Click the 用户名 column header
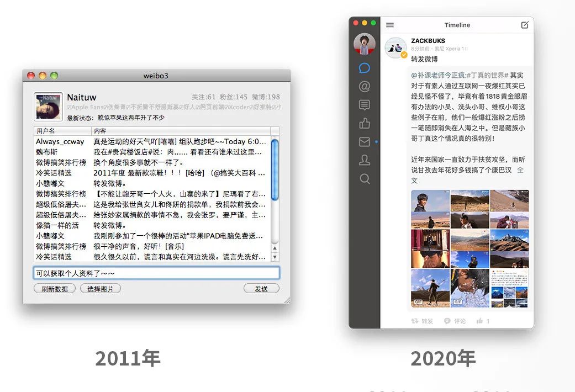 (62, 131)
